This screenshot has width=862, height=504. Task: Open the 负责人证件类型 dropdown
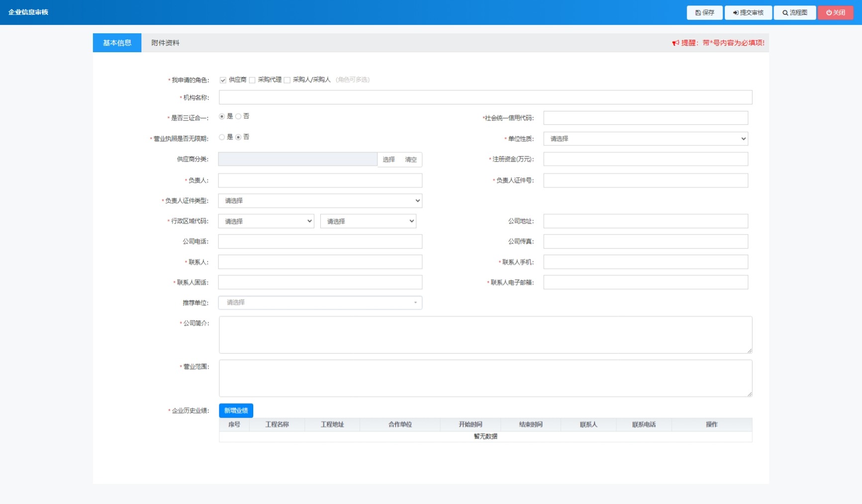tap(320, 201)
